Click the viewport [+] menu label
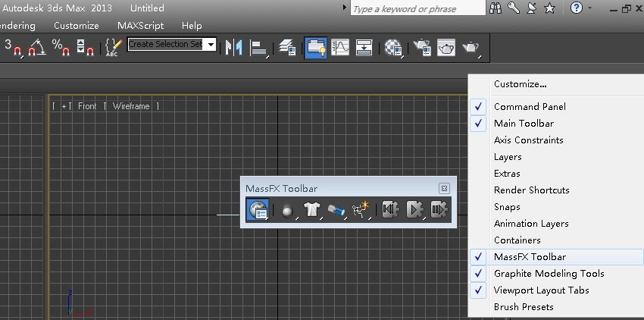644x320 pixels. pyautogui.click(x=64, y=106)
